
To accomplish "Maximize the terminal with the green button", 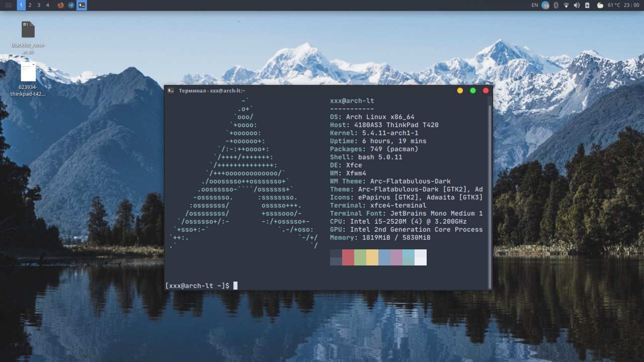I will [473, 90].
